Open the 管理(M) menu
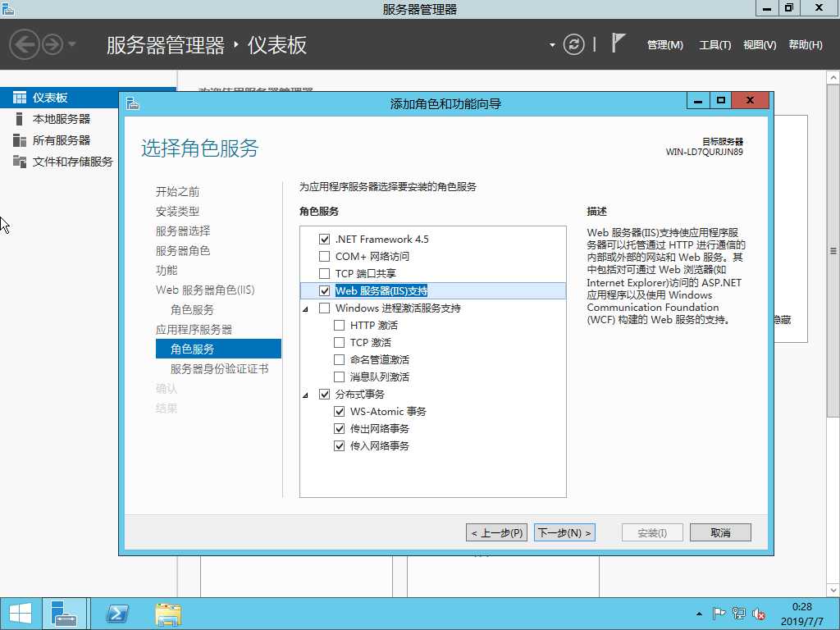The width and height of the screenshot is (840, 630). 664,45
